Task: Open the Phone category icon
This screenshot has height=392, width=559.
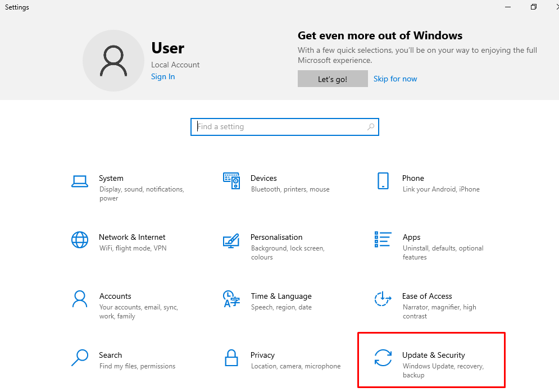Action: 383,181
